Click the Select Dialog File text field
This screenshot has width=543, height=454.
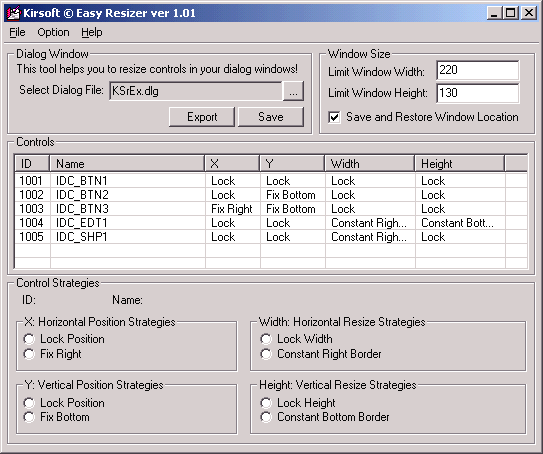tap(196, 91)
